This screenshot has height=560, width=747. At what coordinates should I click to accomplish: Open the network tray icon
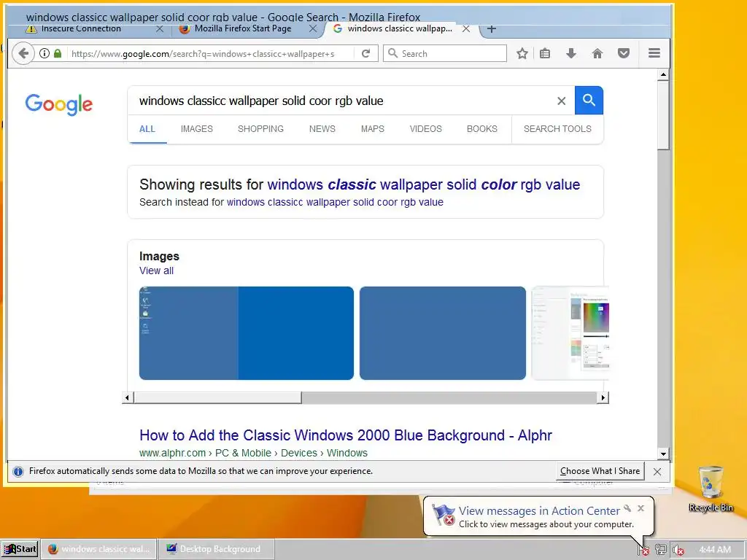coord(660,550)
